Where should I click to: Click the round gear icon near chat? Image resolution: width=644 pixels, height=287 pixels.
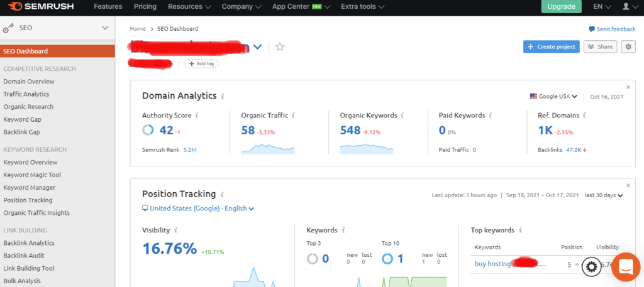[591, 266]
